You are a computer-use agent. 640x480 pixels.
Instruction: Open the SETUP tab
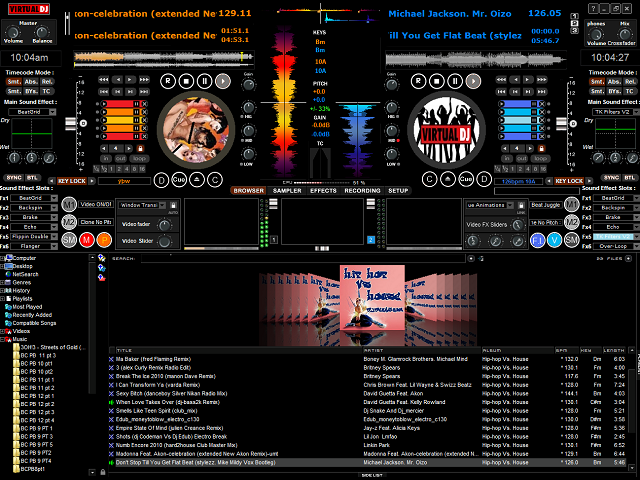(398, 191)
